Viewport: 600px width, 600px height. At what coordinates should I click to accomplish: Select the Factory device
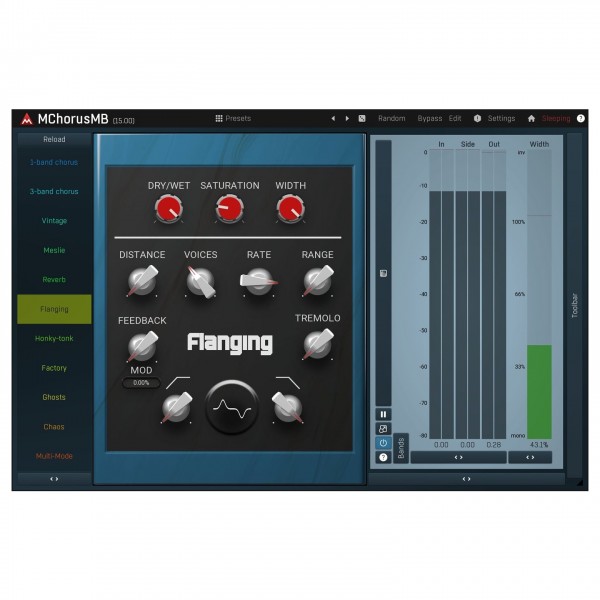tap(54, 368)
